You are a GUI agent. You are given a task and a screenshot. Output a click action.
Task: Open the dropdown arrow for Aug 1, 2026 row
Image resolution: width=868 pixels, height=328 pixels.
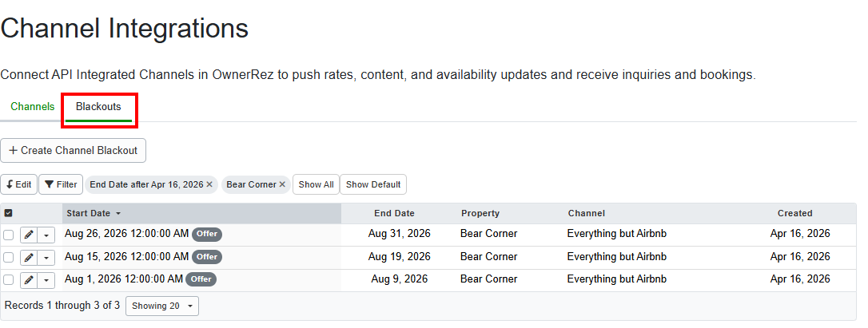(46, 280)
